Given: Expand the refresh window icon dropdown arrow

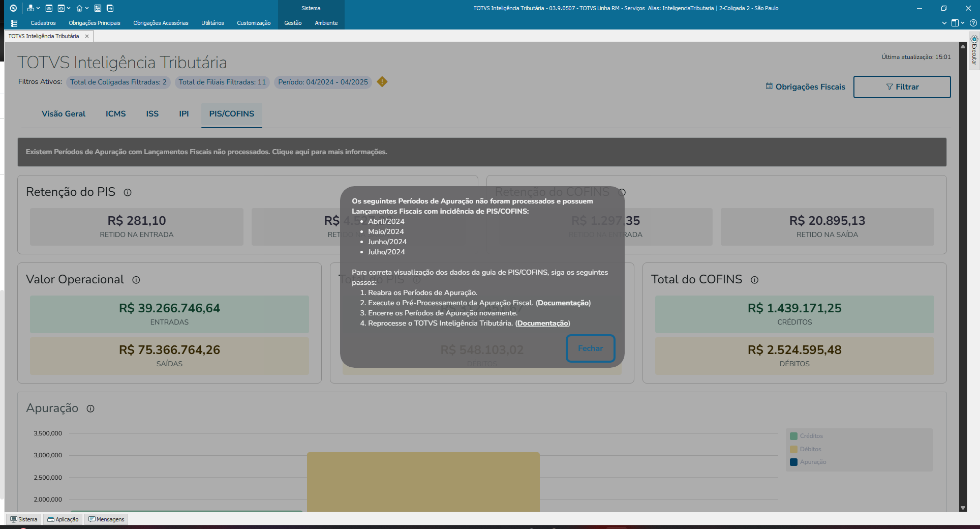Looking at the screenshot, I should tap(69, 8).
